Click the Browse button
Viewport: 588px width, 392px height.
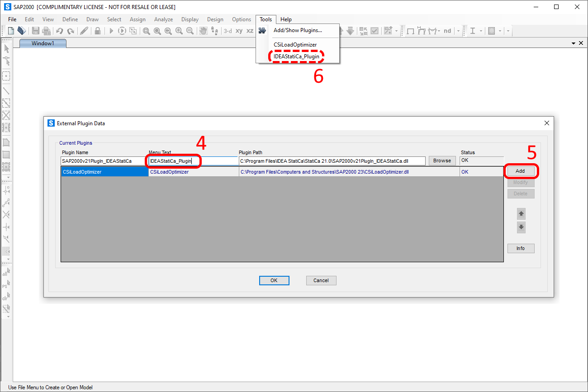click(442, 161)
